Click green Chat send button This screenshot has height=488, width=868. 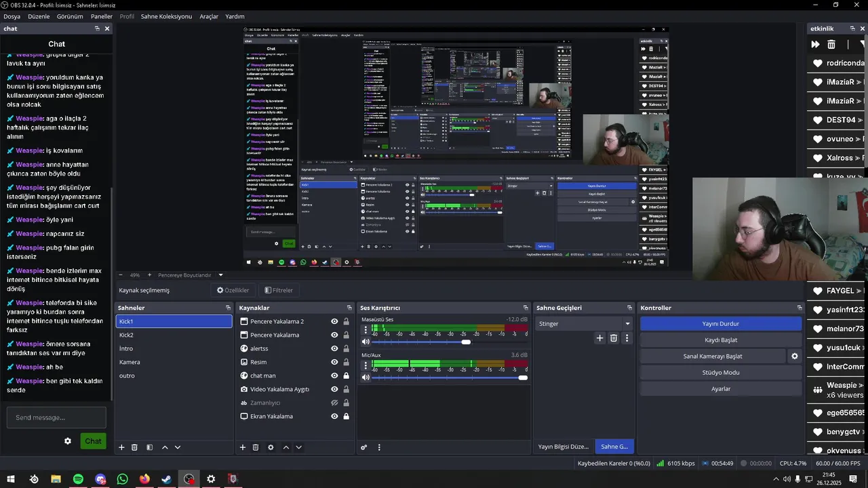coord(93,441)
